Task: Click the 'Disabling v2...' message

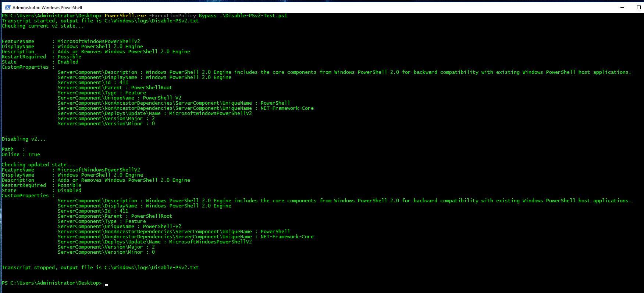Action: coord(24,139)
